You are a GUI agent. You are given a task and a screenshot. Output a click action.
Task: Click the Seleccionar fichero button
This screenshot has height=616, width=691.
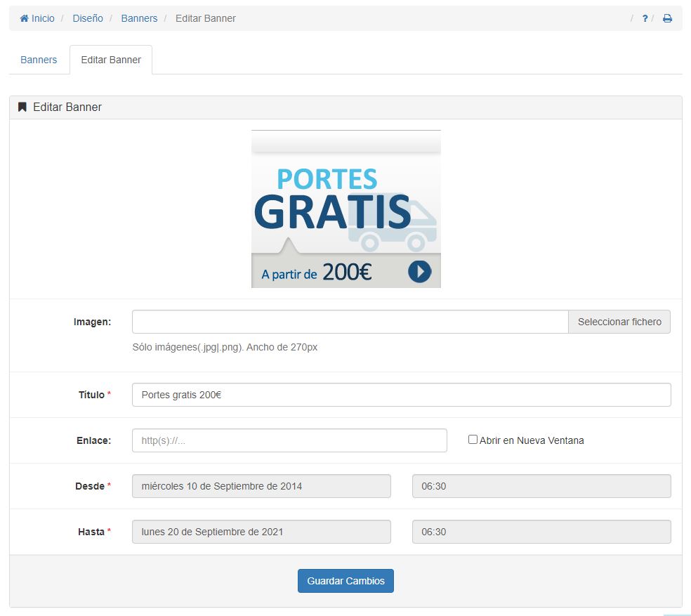tap(619, 322)
